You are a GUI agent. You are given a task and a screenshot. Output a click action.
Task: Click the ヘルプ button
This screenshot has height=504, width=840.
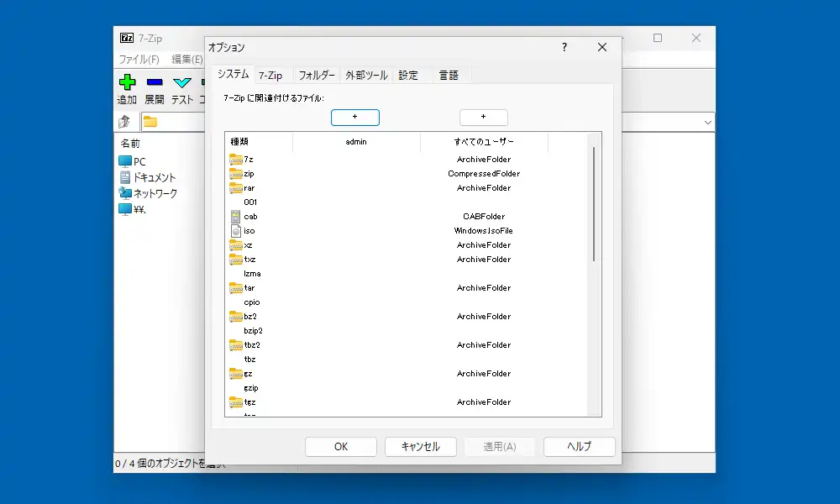(579, 447)
